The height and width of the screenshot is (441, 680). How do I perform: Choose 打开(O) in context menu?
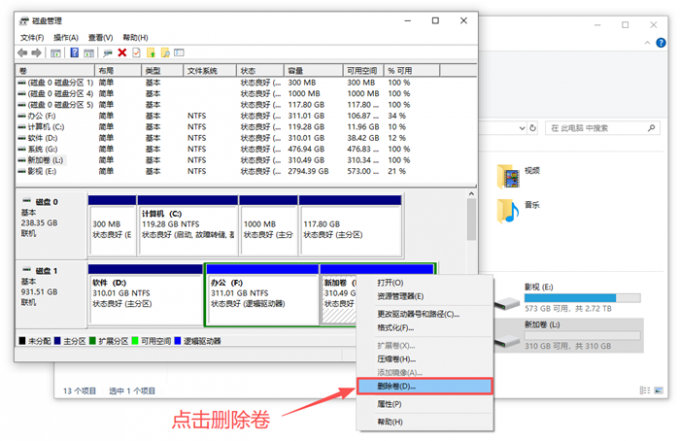pos(425,283)
